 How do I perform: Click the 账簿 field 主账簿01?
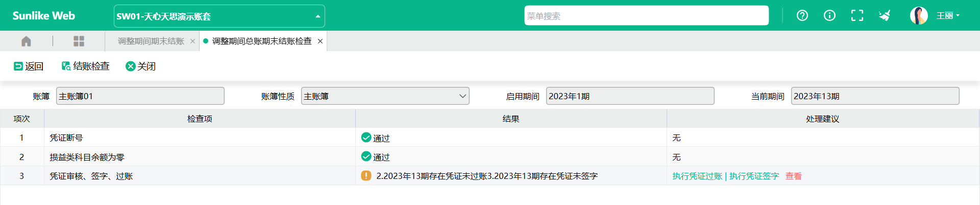point(140,96)
